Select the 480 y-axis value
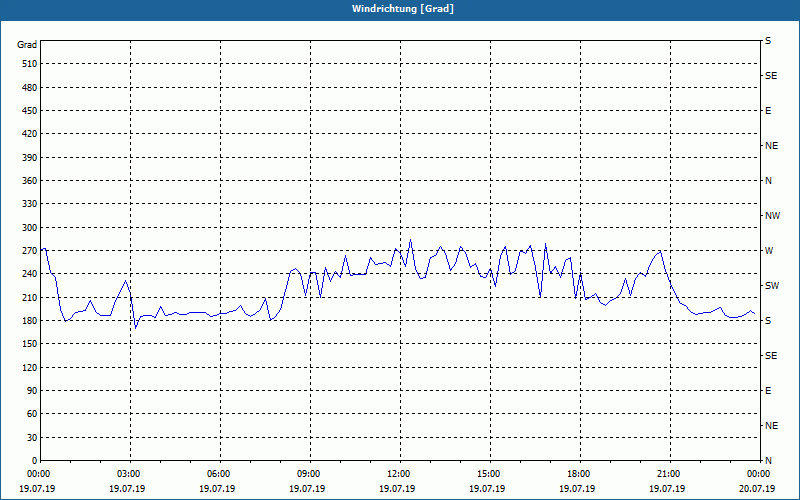Viewport: 800px width, 500px height. point(30,88)
